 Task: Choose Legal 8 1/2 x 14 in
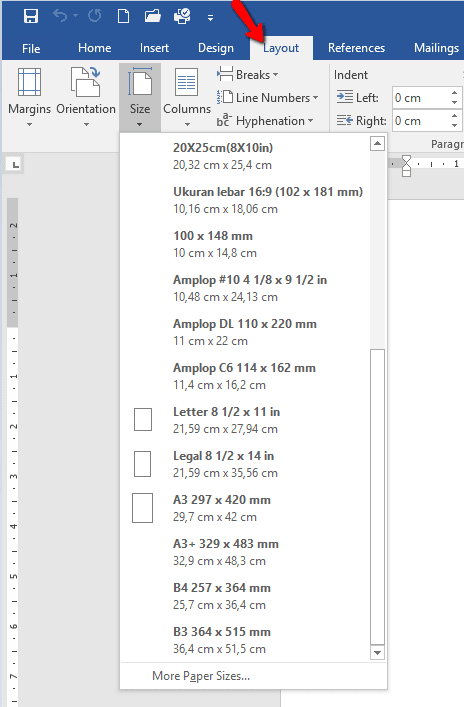(x=245, y=464)
